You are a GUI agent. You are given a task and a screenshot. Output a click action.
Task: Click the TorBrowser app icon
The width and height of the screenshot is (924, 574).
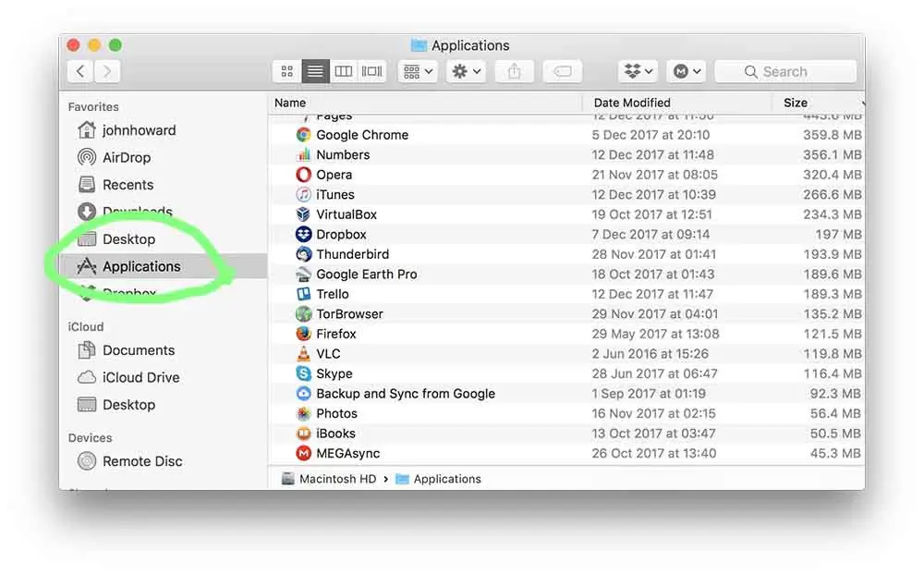click(303, 314)
